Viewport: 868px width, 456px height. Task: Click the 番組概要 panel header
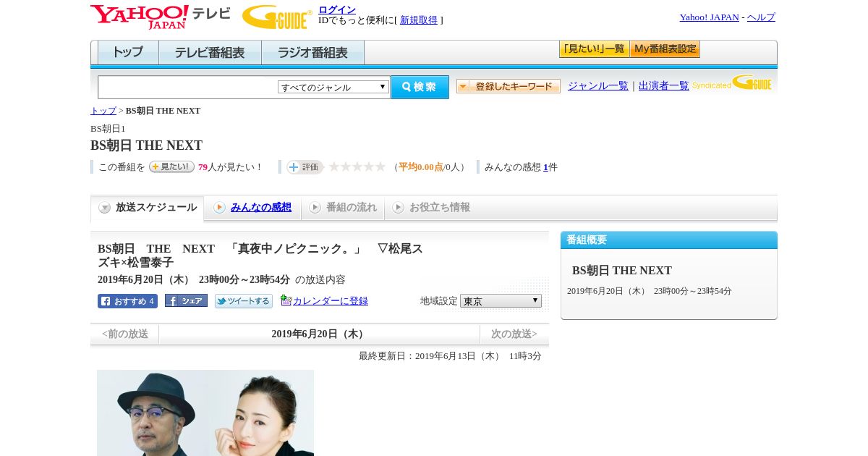pos(669,240)
